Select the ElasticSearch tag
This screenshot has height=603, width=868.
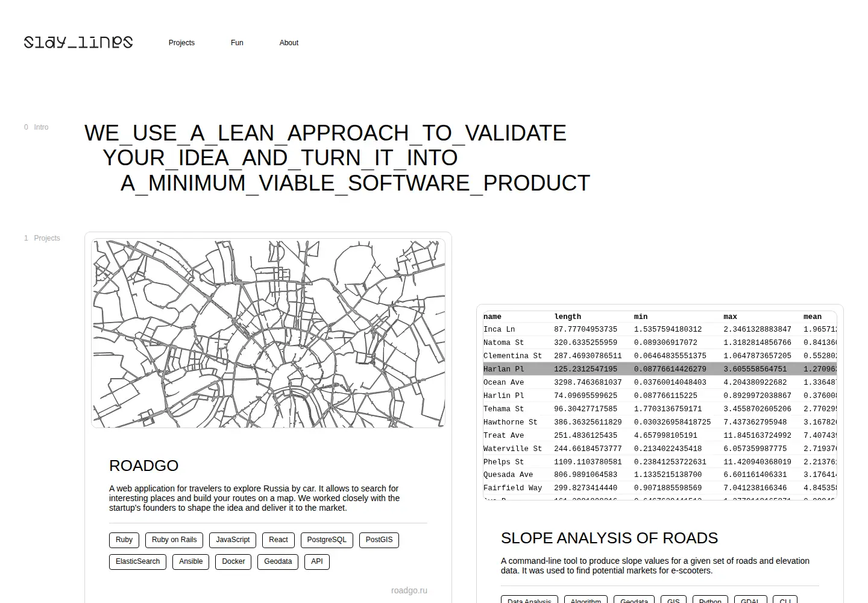[x=137, y=561]
